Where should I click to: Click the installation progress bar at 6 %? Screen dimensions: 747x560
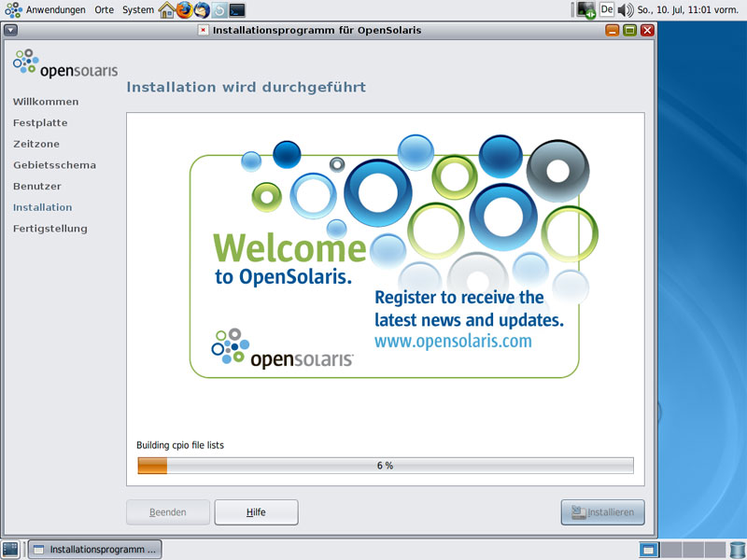coord(385,466)
